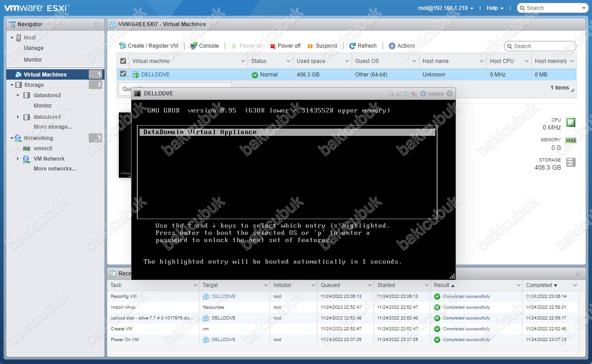Click the Navigator tree icon in panel header
592x364 pixels.
tap(12, 24)
